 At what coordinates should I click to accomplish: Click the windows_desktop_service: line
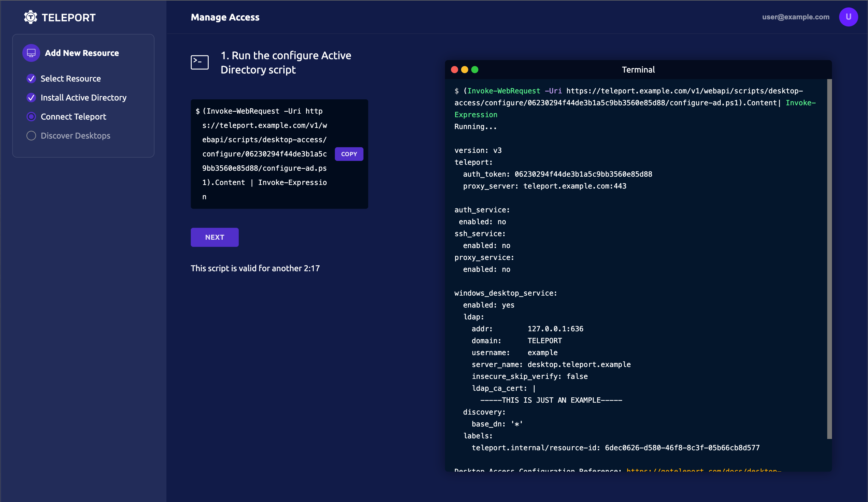[506, 293]
